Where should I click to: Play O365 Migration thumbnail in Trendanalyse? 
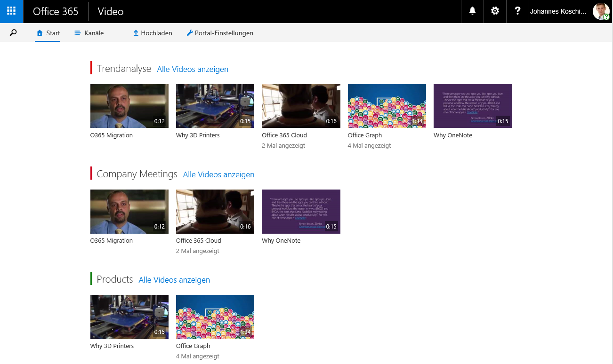tap(129, 106)
